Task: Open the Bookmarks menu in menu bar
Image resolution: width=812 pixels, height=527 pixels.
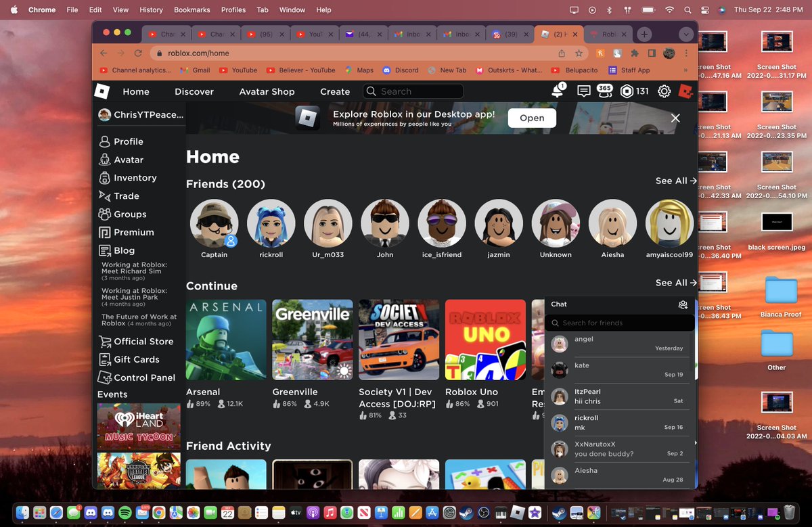Action: (192, 10)
